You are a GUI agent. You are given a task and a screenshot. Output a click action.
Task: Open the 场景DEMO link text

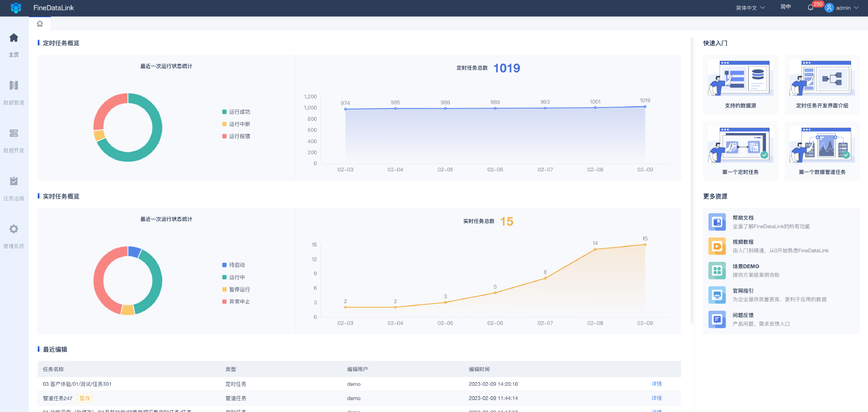(x=746, y=267)
